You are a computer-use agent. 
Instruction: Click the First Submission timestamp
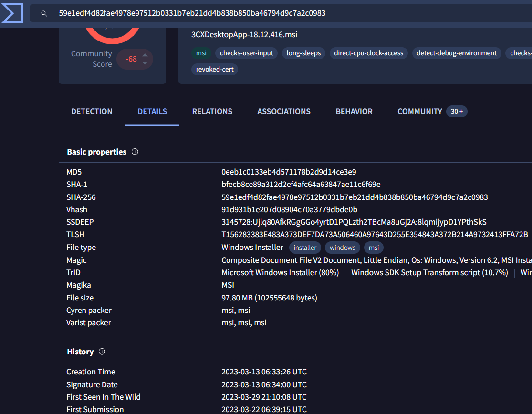(264, 410)
